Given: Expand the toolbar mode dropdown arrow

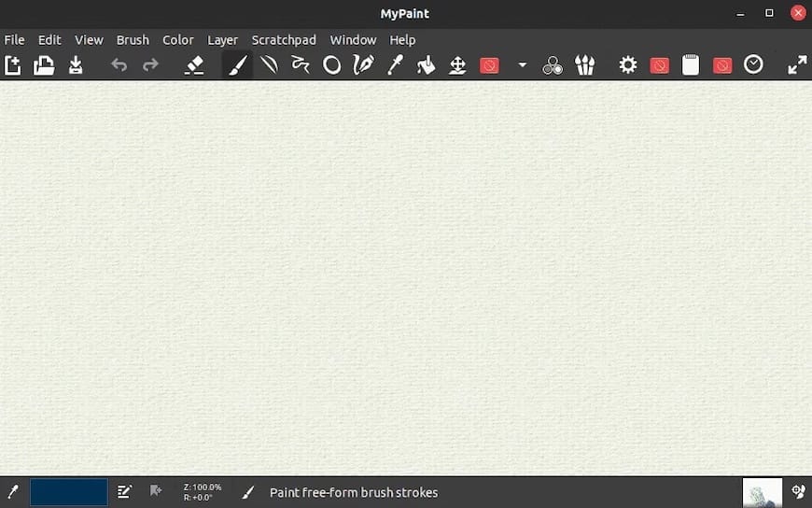Looking at the screenshot, I should click(x=523, y=65).
